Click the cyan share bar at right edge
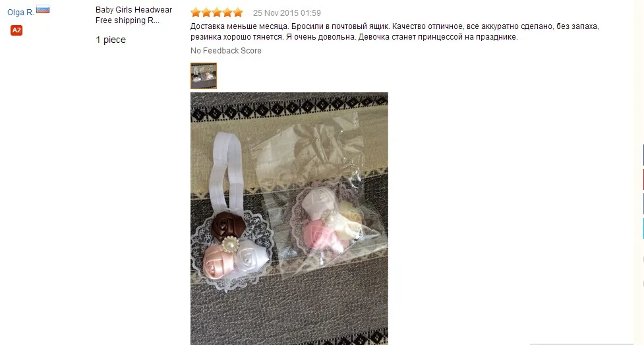Viewport: 644px width, 345px height. click(x=643, y=228)
